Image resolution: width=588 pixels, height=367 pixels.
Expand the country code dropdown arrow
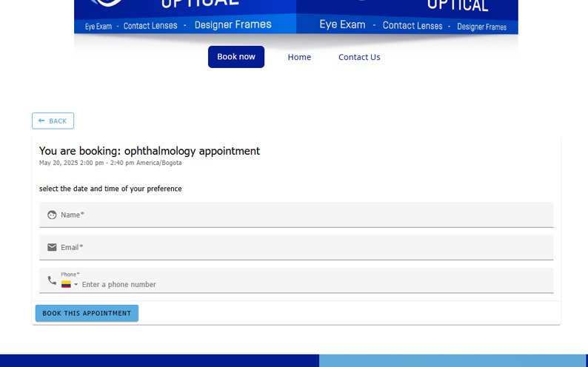pos(76,285)
